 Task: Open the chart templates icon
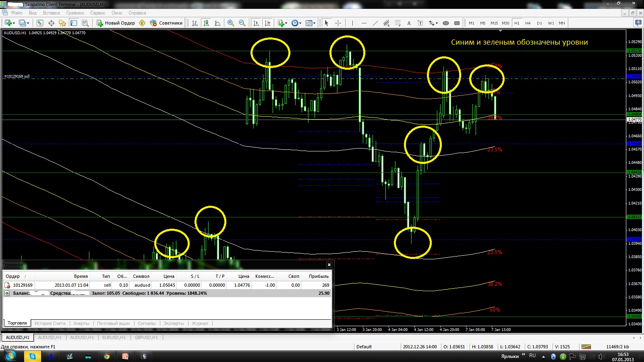[x=309, y=23]
